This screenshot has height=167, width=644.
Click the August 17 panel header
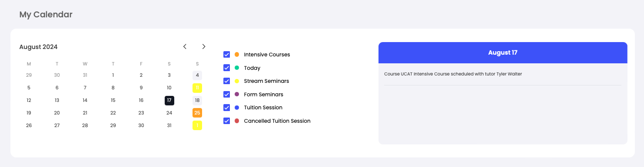click(503, 52)
